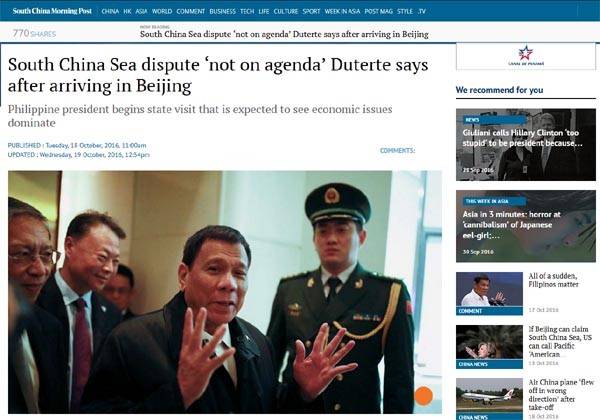This screenshot has height=420, width=600.
Task: Open the .TV navigation link
Action: click(x=422, y=11)
